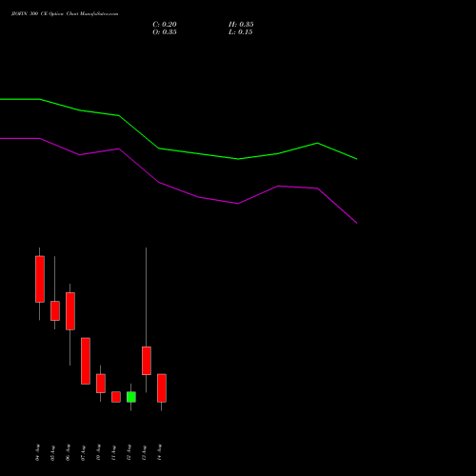
Task: Click the red candlestick for 05 Aug
Action: (x=55, y=310)
